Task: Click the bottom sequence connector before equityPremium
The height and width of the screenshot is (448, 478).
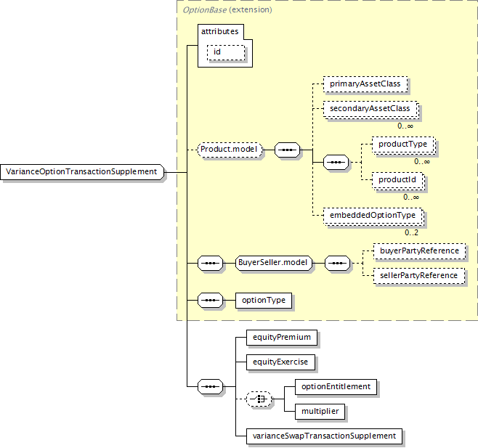Action: 211,387
